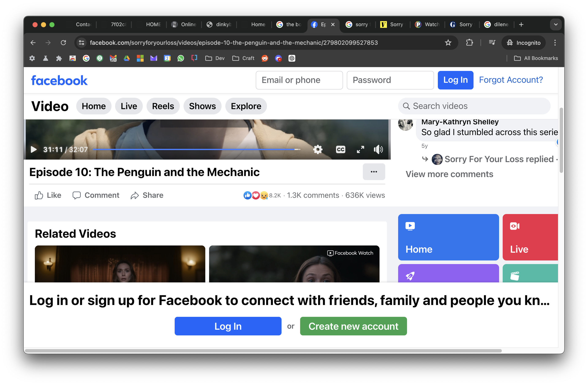Focus the Search videos field

pyautogui.click(x=474, y=106)
